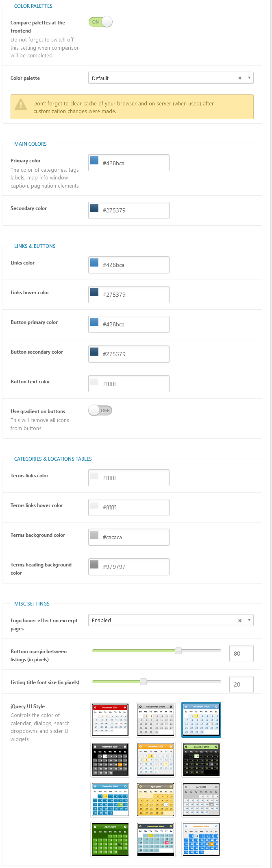Open the Primary color swatch picker
This screenshot has height=868, width=272.
point(94,160)
